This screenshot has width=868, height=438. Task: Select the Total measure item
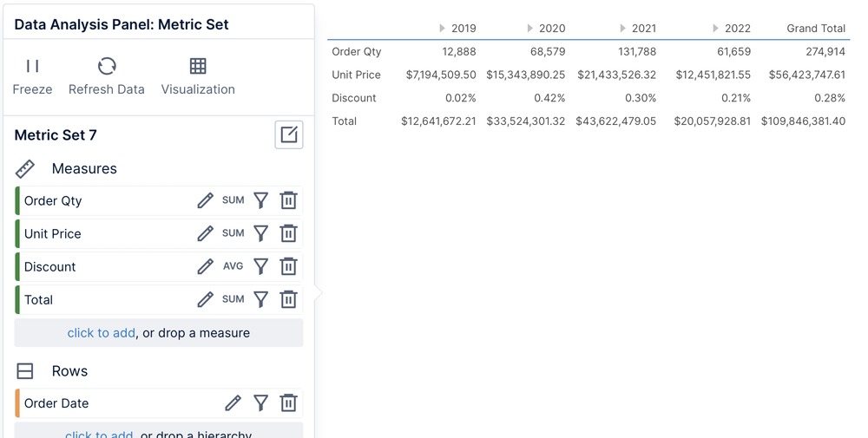(x=159, y=300)
